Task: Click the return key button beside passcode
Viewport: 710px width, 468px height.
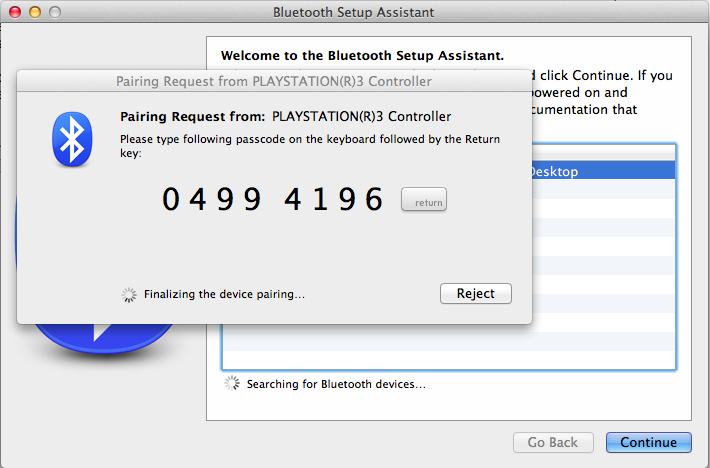Action: (x=424, y=199)
